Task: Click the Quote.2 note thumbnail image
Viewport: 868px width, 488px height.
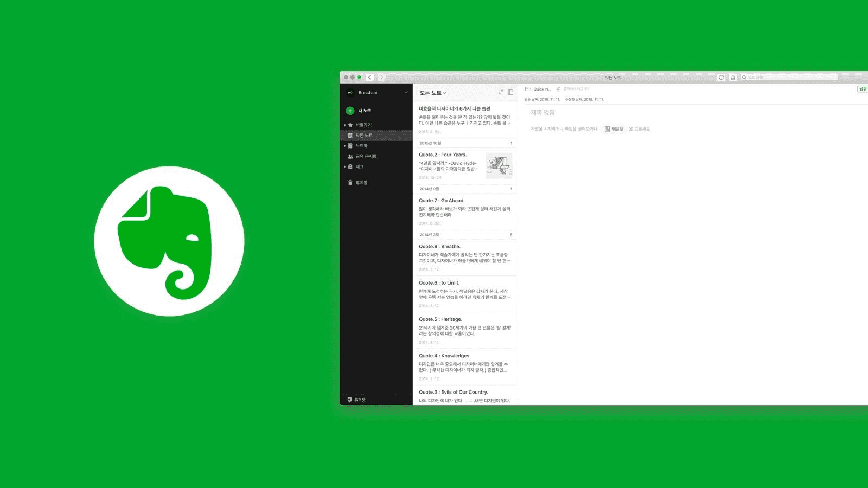Action: click(499, 165)
